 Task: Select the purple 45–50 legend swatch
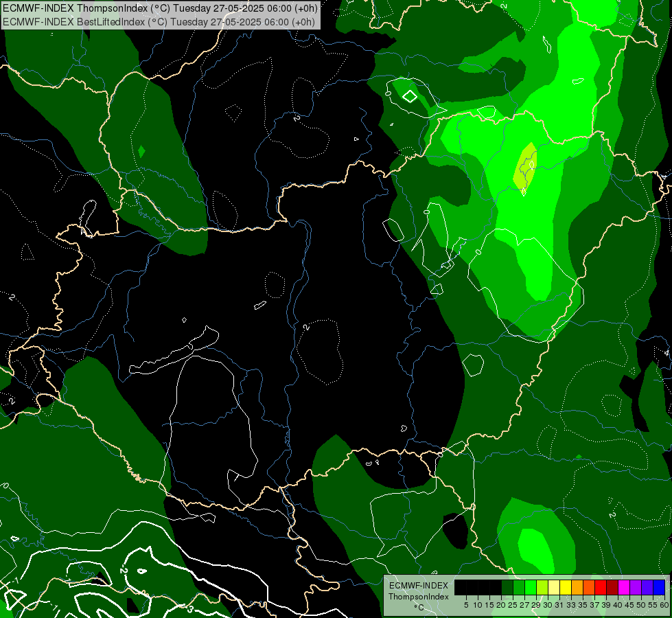(x=636, y=587)
